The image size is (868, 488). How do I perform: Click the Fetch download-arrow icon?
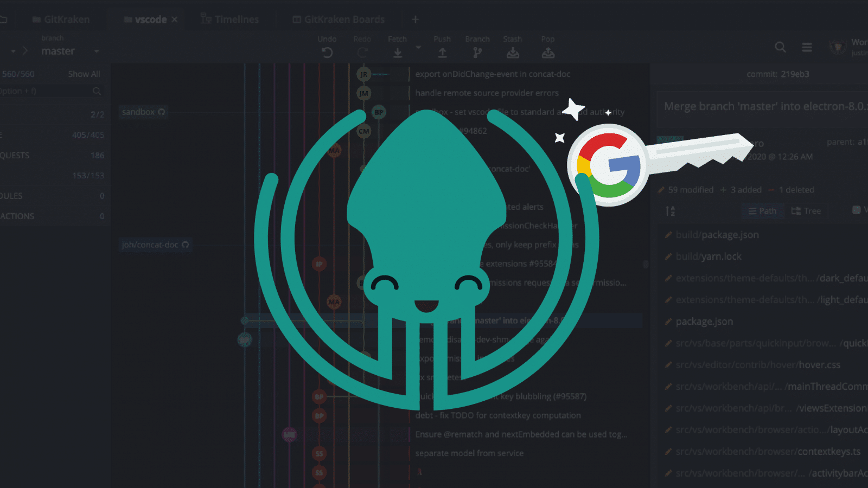click(x=398, y=53)
